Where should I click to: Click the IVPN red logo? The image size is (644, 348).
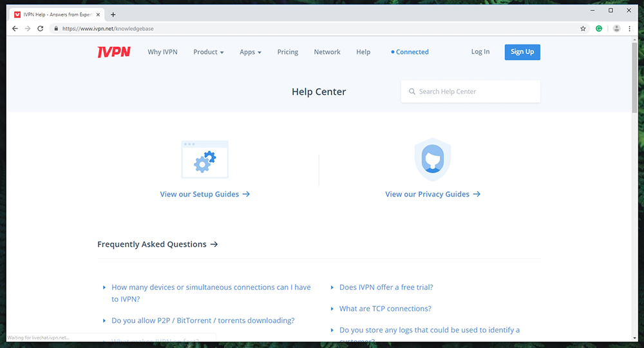click(x=114, y=52)
